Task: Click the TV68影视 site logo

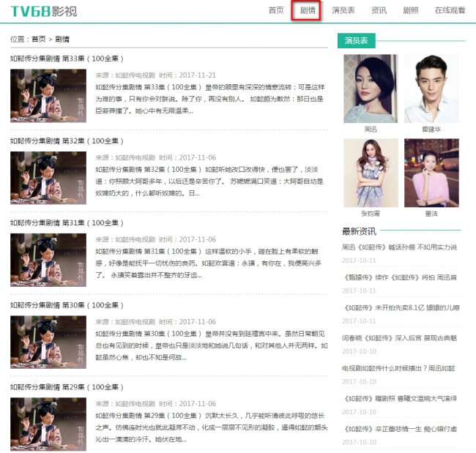Action: point(43,11)
